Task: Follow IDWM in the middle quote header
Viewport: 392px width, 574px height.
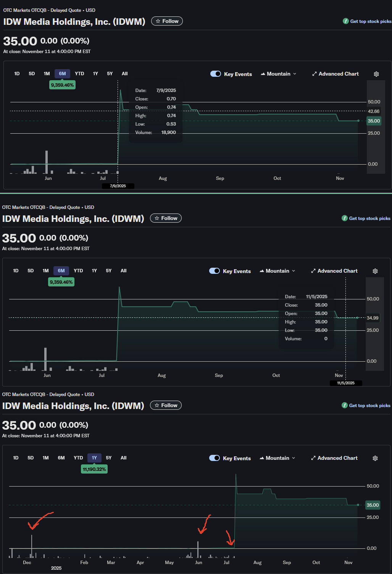Action: 166,218
